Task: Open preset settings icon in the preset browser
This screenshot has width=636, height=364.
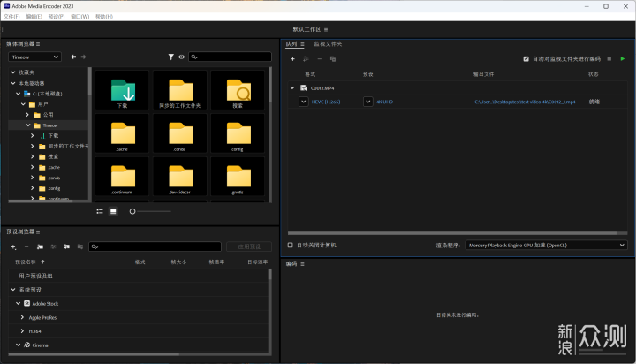Action: pyautogui.click(x=53, y=246)
